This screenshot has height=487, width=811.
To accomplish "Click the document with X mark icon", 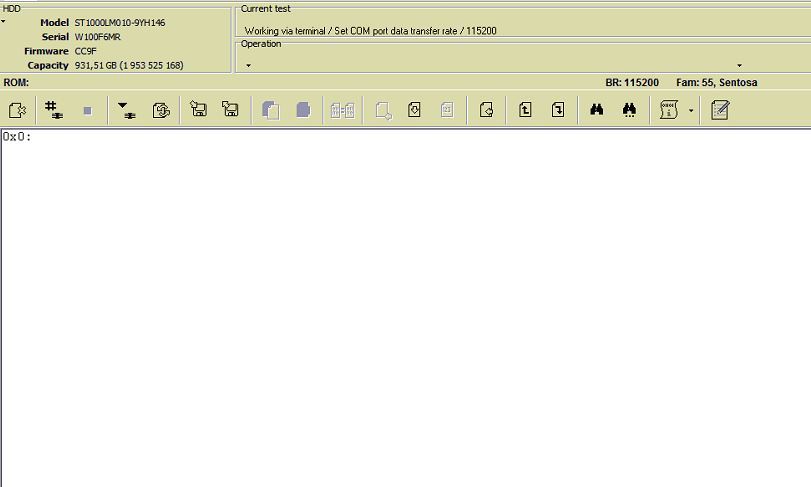I will pos(18,110).
